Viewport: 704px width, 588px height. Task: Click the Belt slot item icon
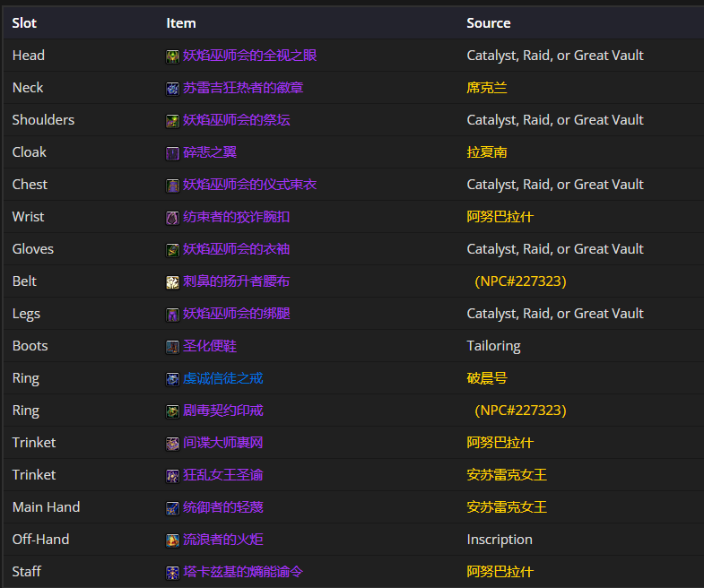coord(172,282)
